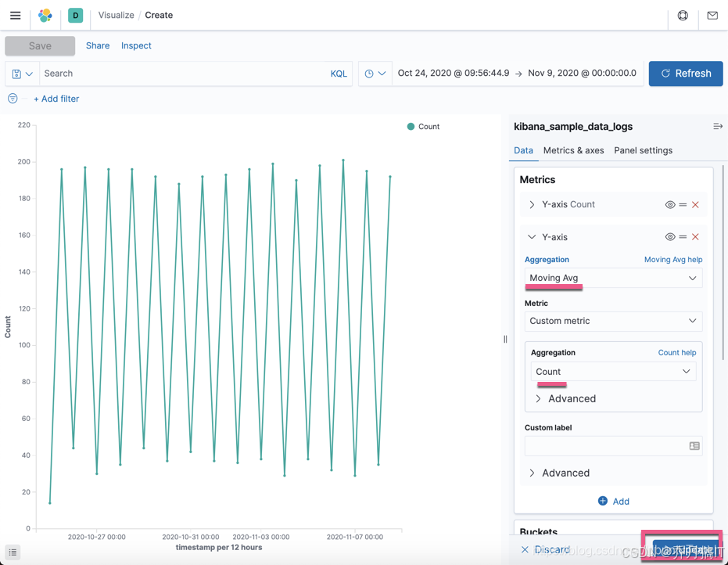The height and width of the screenshot is (565, 728).
Task: Click the editor panel scrollbar
Action: click(723, 262)
